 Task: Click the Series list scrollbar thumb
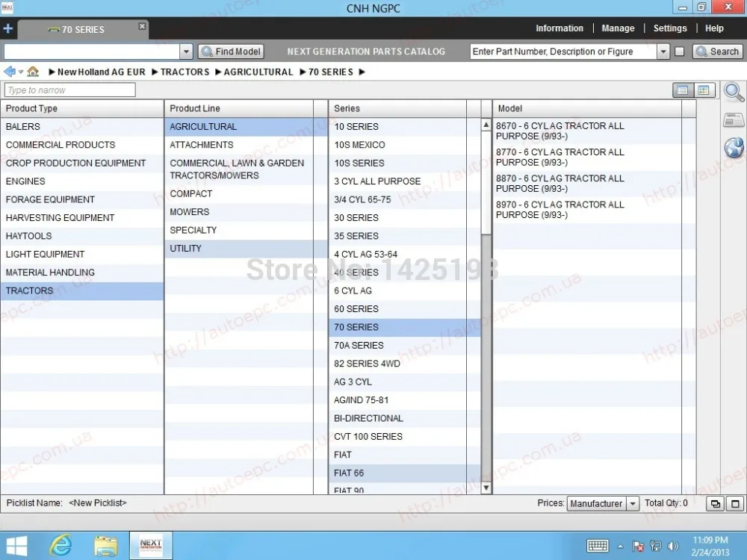pyautogui.click(x=486, y=183)
